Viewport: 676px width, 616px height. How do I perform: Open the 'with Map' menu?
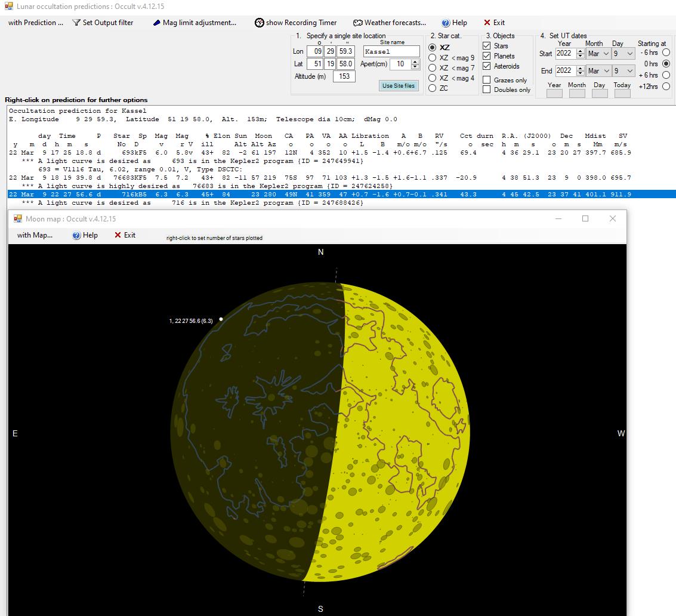(x=35, y=235)
